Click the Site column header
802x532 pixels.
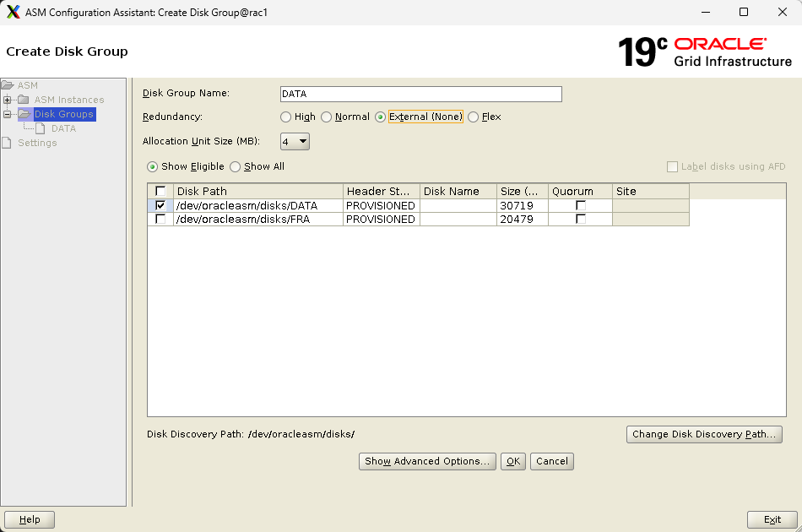[651, 192]
